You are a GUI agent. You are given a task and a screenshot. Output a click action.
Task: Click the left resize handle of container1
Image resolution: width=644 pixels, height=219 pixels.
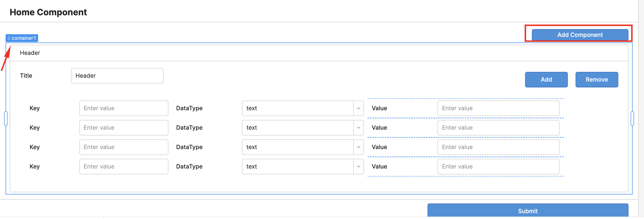(6, 118)
